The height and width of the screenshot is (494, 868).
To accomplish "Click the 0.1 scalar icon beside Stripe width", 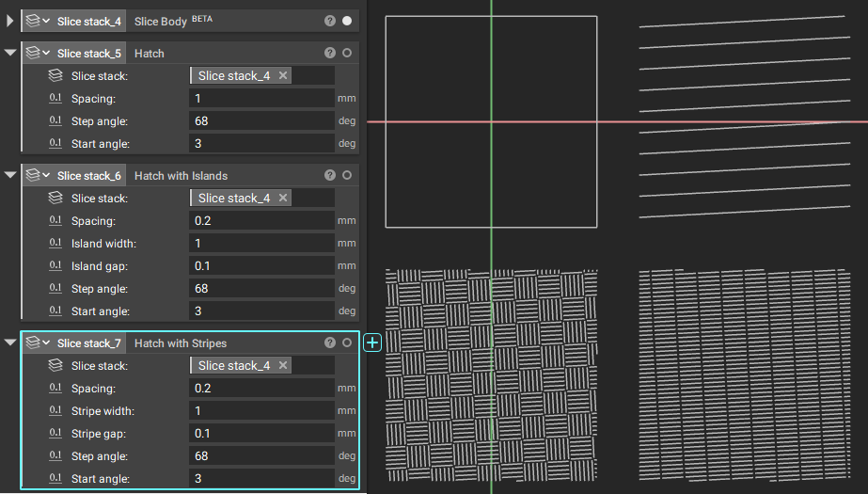I will [x=55, y=410].
